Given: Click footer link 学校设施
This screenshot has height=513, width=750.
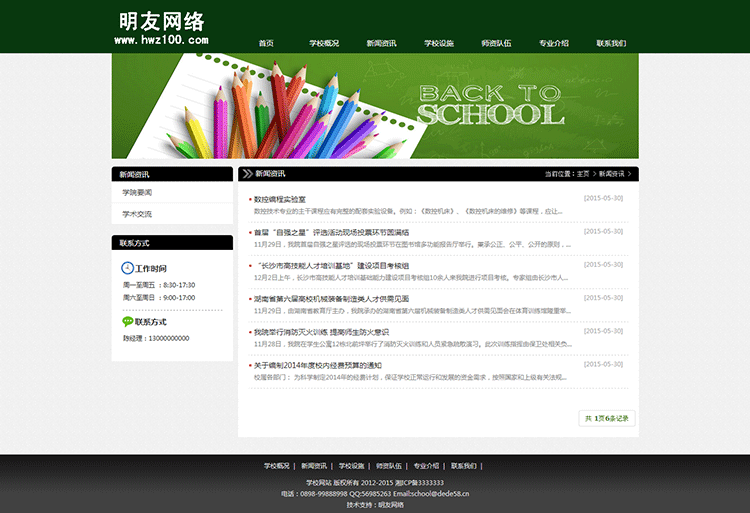Looking at the screenshot, I should (x=352, y=466).
